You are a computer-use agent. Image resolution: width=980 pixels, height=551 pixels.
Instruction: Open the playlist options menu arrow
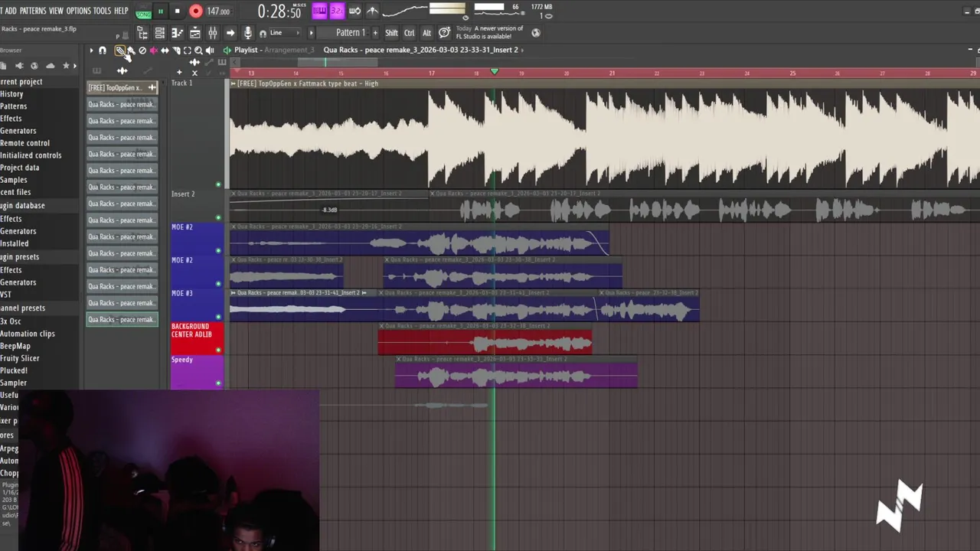tap(91, 51)
